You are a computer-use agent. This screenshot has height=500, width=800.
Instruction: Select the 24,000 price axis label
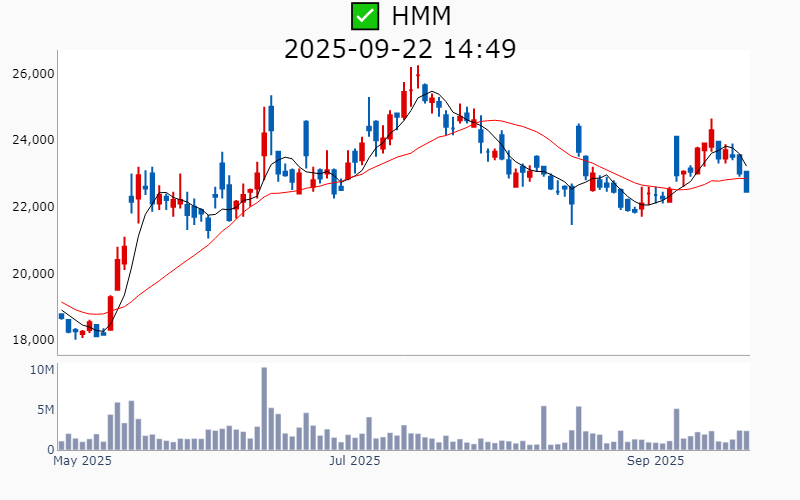33,140
